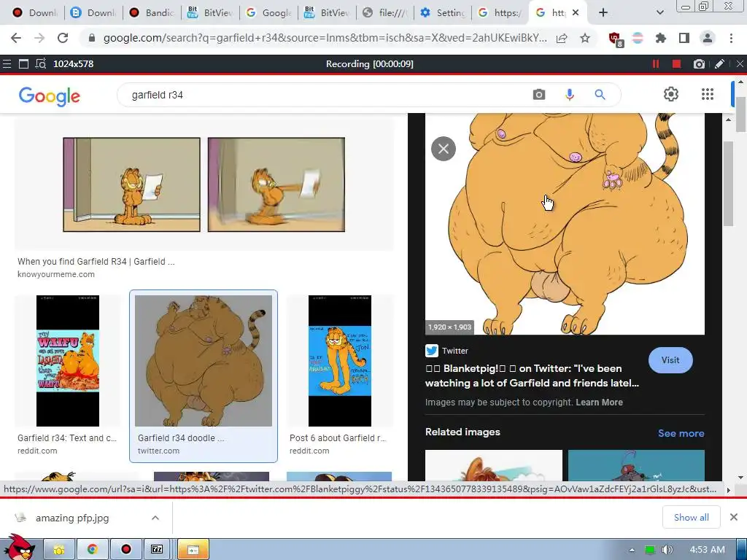The height and width of the screenshot is (560, 747).
Task: Switch to the file:/// tab
Action: (x=385, y=13)
